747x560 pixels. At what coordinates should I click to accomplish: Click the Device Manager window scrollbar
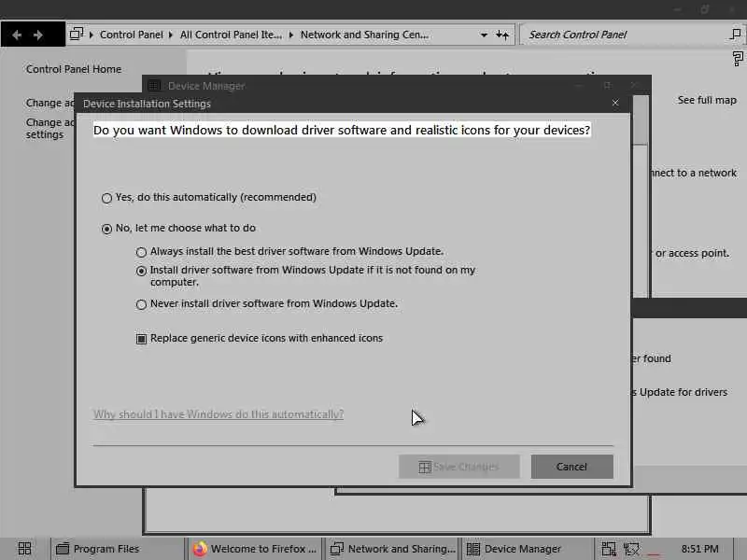click(x=641, y=195)
